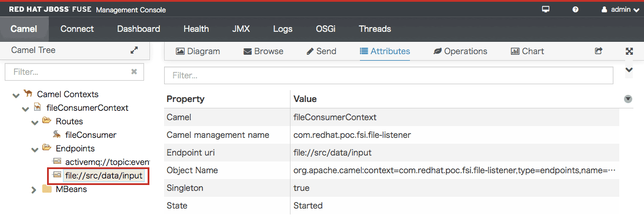Click the value com.redhat.poc.fsi.file-listener
The width and height of the screenshot is (644, 218).
351,135
